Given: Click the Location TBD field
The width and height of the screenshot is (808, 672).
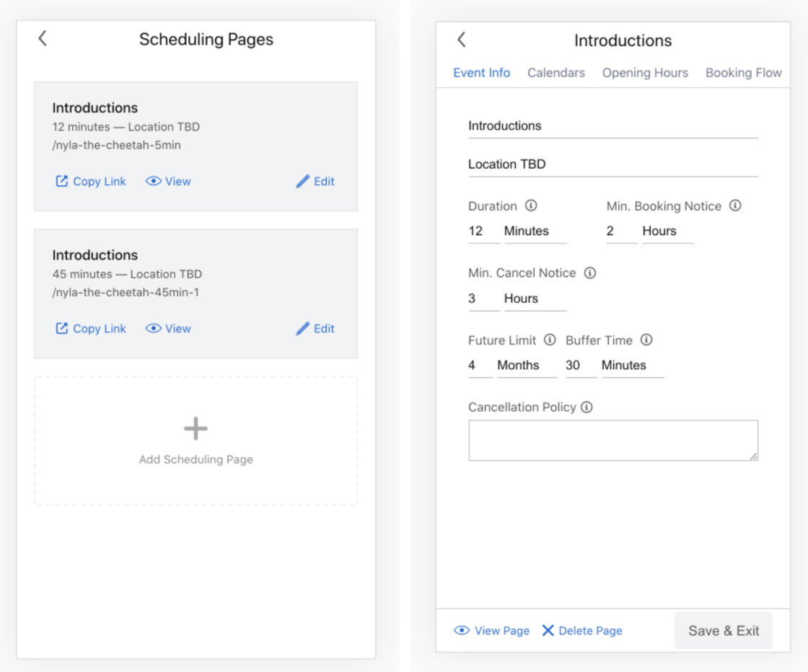Looking at the screenshot, I should click(x=613, y=164).
